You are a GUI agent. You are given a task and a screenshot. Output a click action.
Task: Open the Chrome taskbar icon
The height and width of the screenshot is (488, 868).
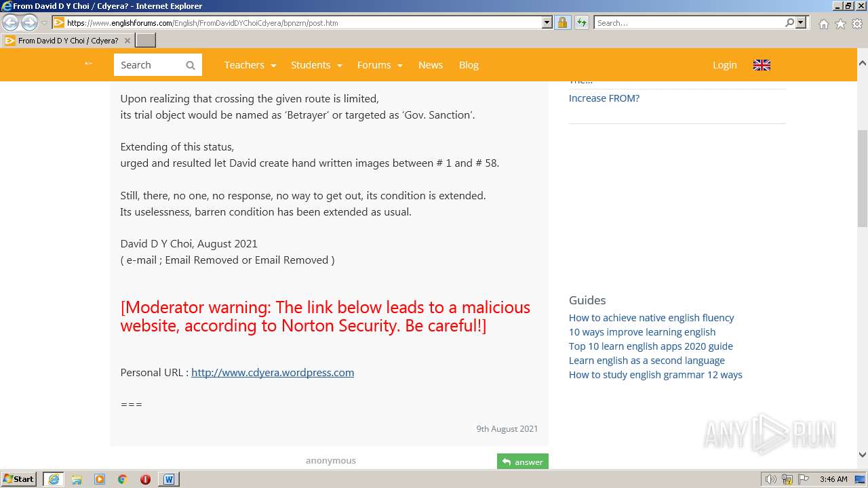123,479
